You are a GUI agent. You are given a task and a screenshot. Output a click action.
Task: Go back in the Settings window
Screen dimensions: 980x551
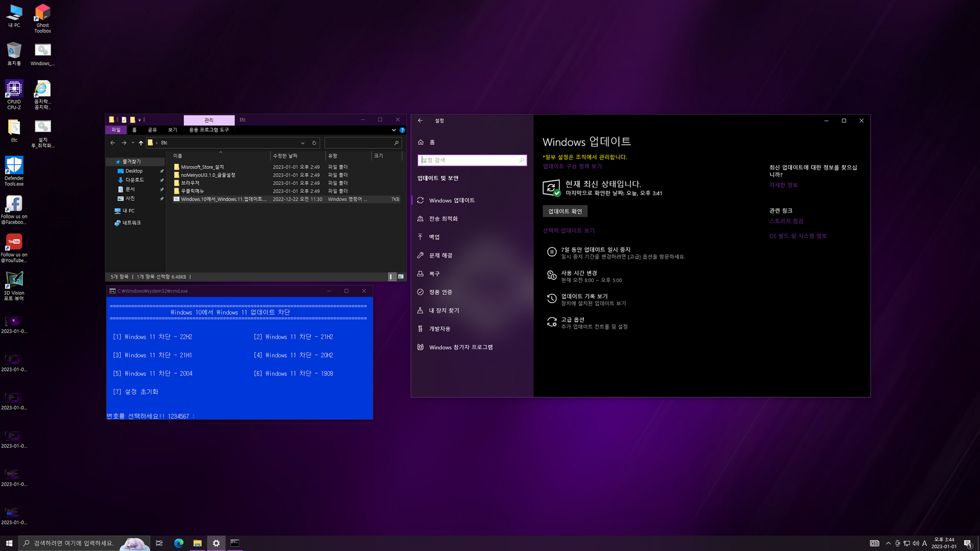[x=421, y=120]
